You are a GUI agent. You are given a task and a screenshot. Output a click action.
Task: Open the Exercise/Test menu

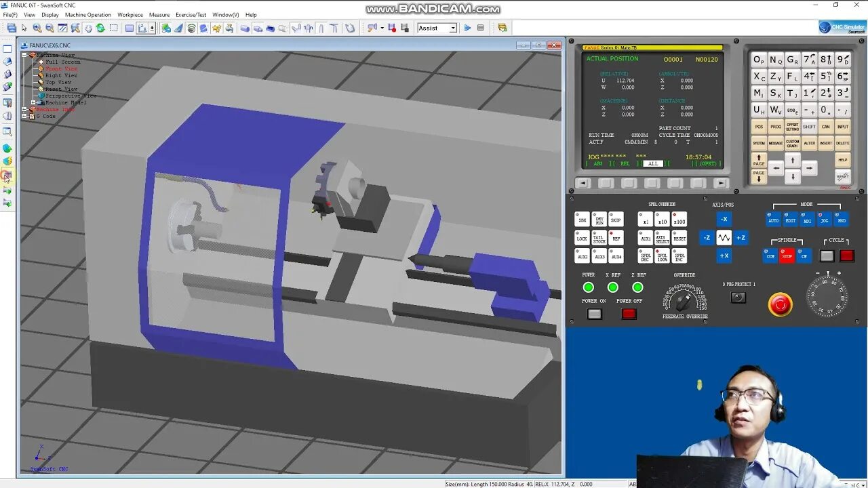tap(191, 14)
